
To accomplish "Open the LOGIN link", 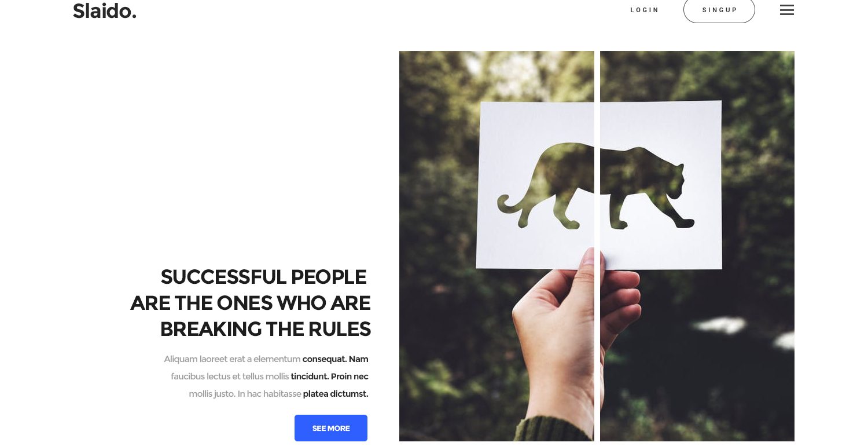I will pyautogui.click(x=645, y=10).
